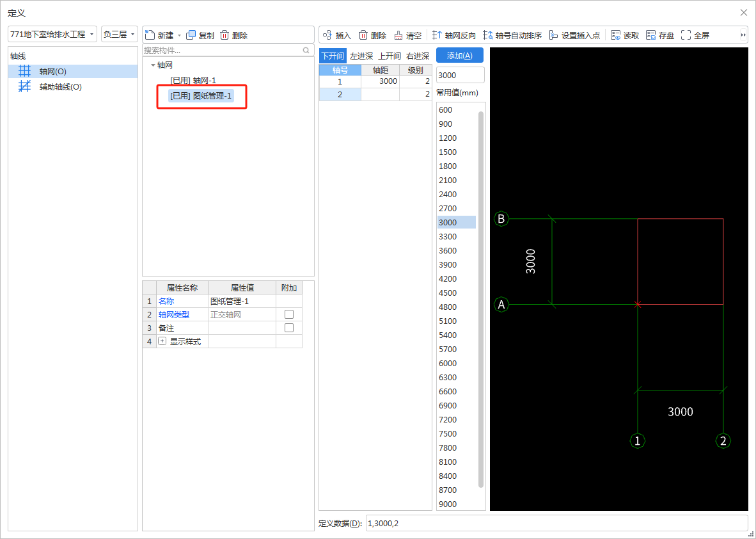The image size is (756, 539).
Task: Click the 复制 (Copy) component icon
Action: click(x=191, y=35)
